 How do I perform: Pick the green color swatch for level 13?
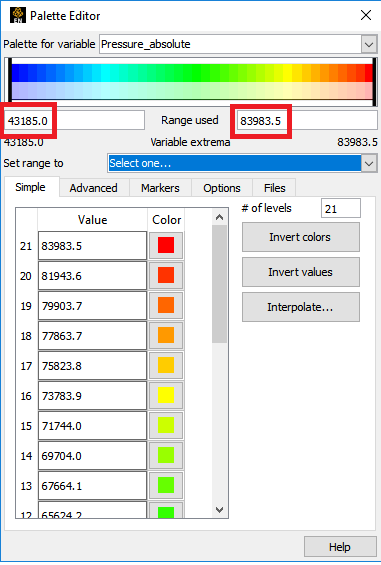click(x=166, y=485)
